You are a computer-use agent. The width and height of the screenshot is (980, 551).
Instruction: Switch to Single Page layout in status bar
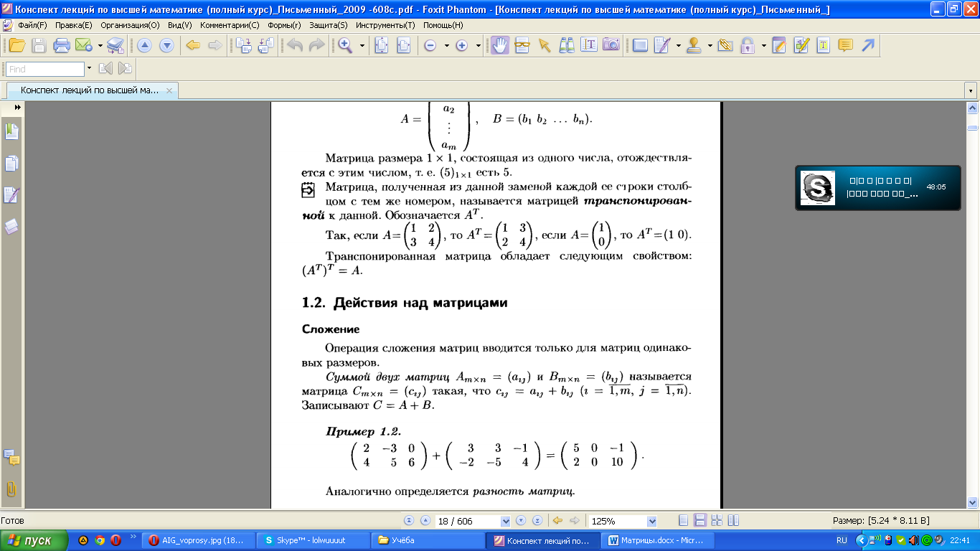(x=683, y=521)
